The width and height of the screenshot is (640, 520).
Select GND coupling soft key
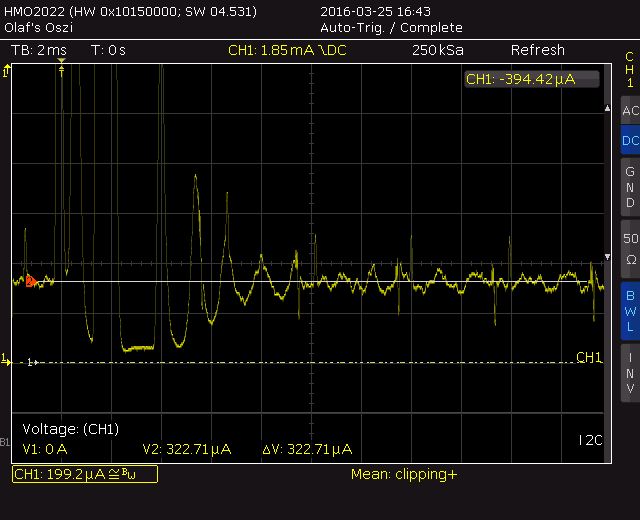point(630,187)
